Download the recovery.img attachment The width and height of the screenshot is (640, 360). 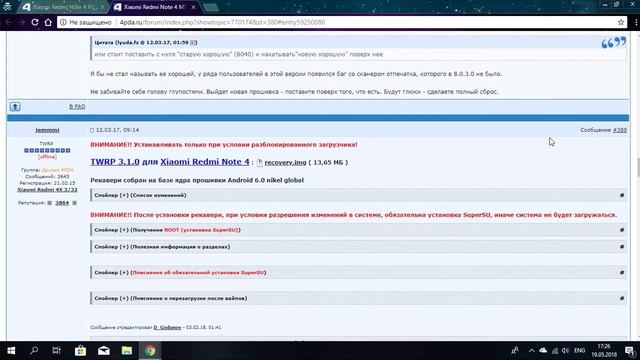pos(285,162)
